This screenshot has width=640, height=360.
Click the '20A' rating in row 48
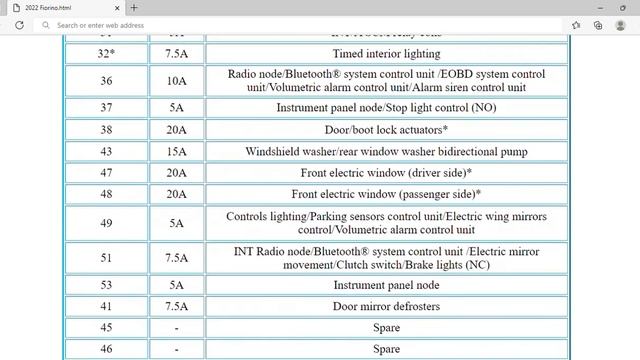click(176, 194)
